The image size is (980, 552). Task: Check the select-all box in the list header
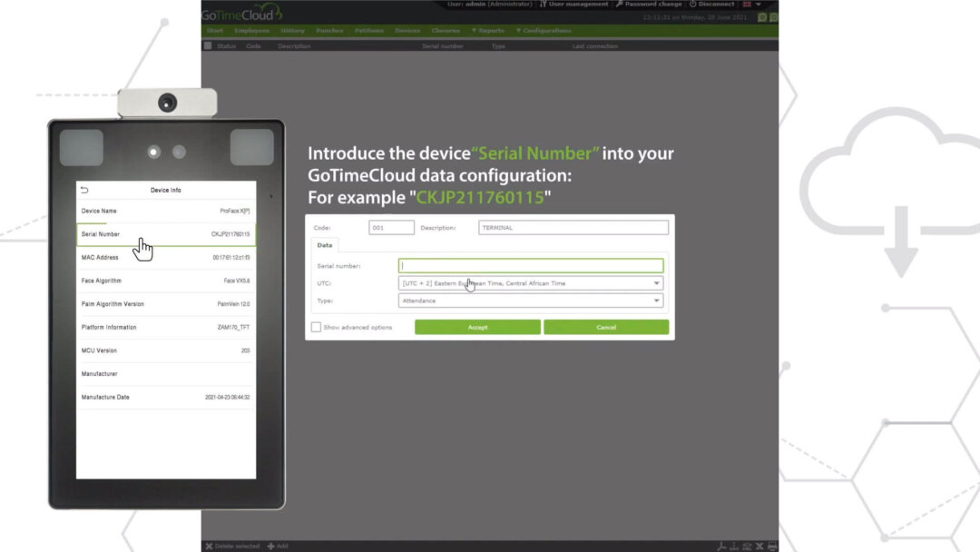coord(209,46)
